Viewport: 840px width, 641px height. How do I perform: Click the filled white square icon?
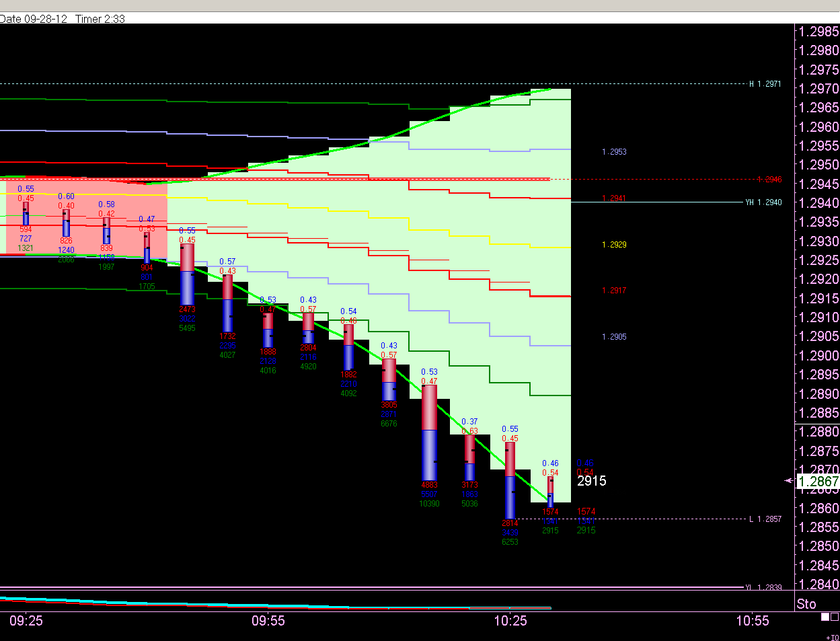[825, 617]
